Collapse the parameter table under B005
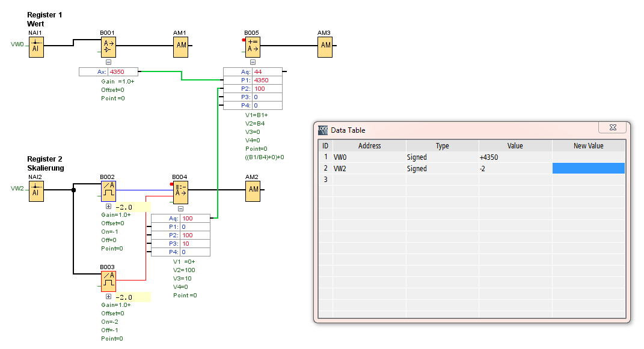 (253, 62)
